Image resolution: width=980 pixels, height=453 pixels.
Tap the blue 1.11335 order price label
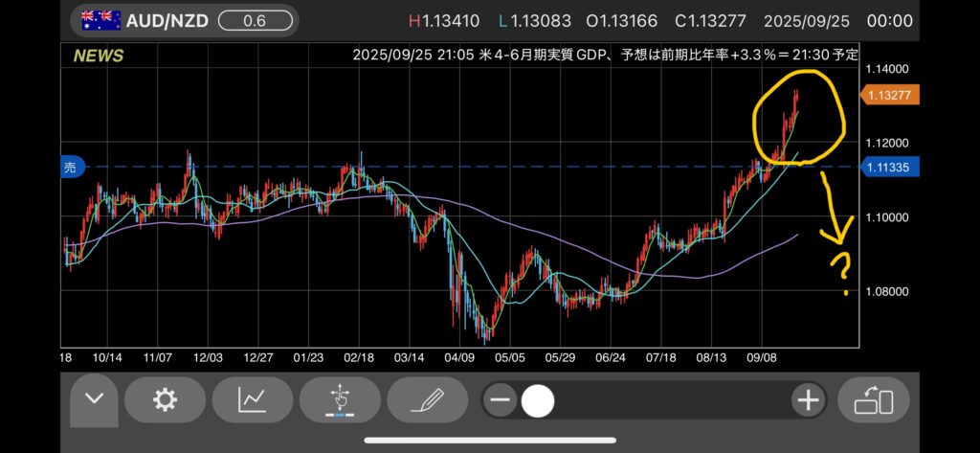(x=889, y=167)
